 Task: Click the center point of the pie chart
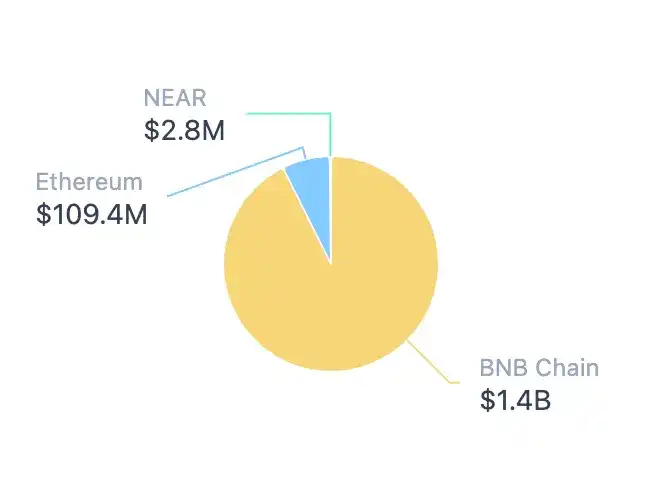[x=331, y=263]
